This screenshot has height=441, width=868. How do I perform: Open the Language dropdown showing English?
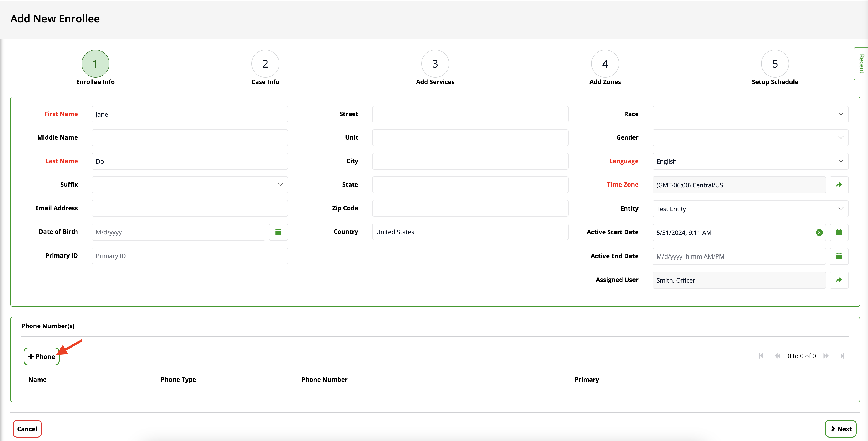click(x=750, y=161)
